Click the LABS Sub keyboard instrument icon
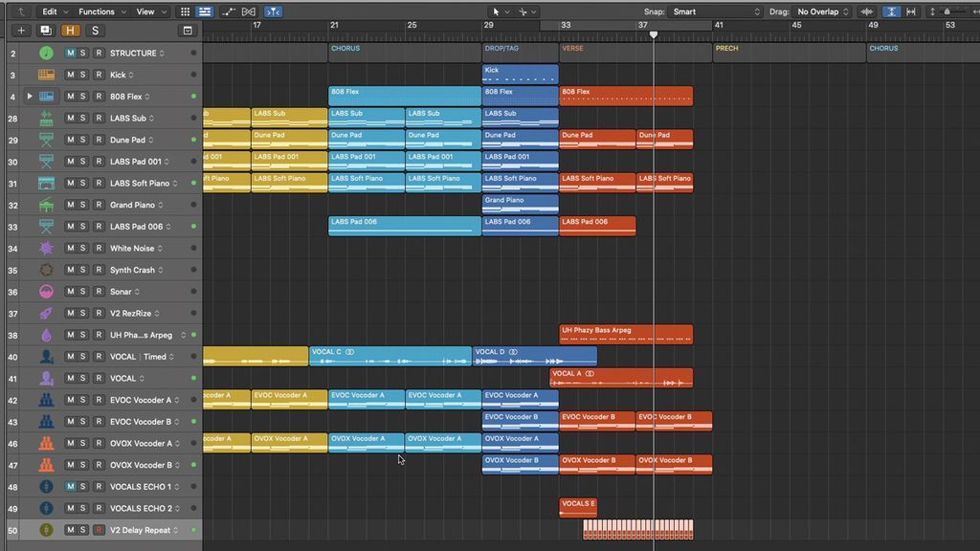The height and width of the screenshot is (551, 980). pos(44,118)
